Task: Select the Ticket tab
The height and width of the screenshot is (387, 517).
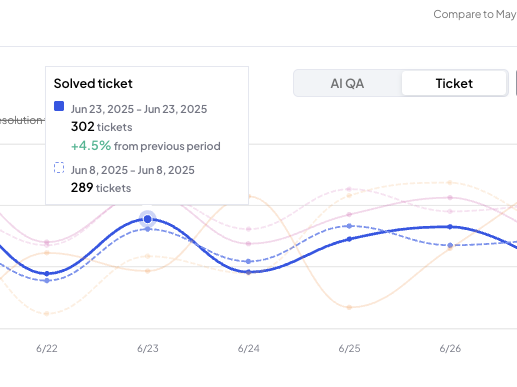Action: coord(454,83)
